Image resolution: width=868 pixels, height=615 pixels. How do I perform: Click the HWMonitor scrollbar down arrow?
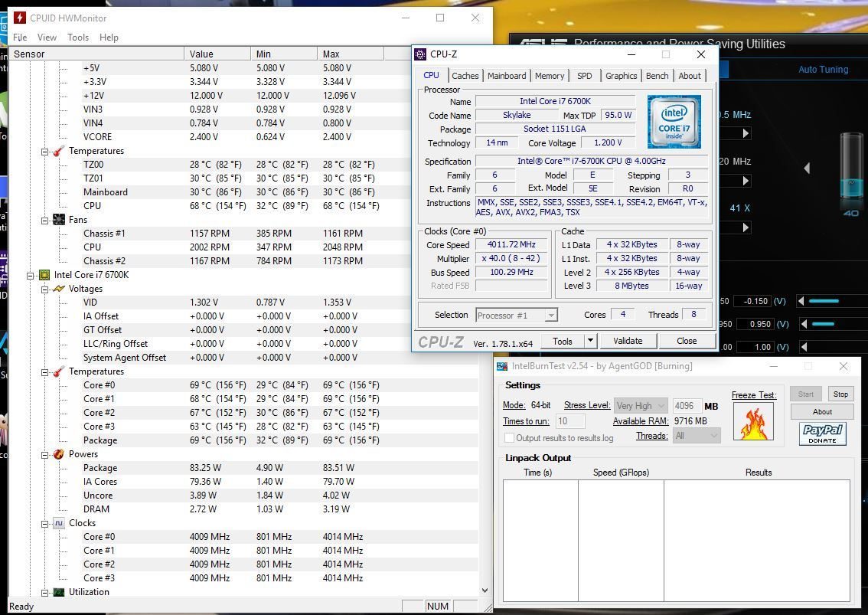click(x=485, y=590)
